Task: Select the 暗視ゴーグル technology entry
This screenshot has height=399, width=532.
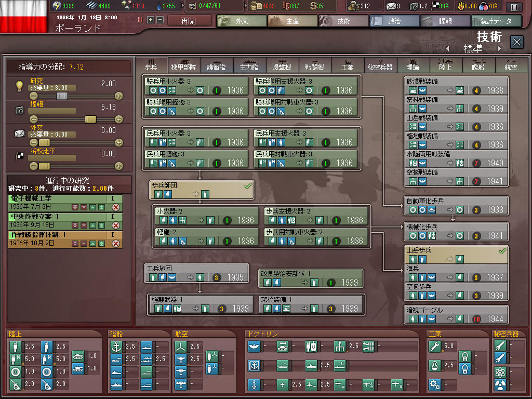Action: (456, 315)
